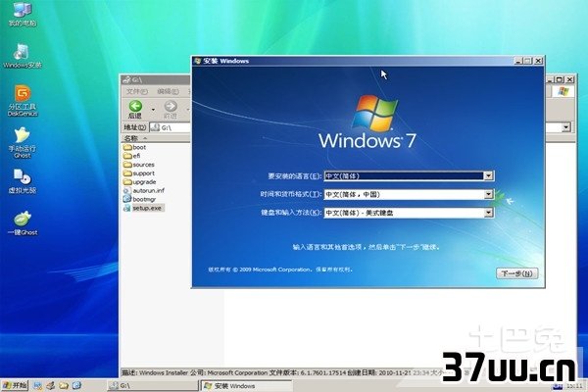The width and height of the screenshot is (588, 392).
Task: Click the 开始 Start button
Action: [x=15, y=385]
